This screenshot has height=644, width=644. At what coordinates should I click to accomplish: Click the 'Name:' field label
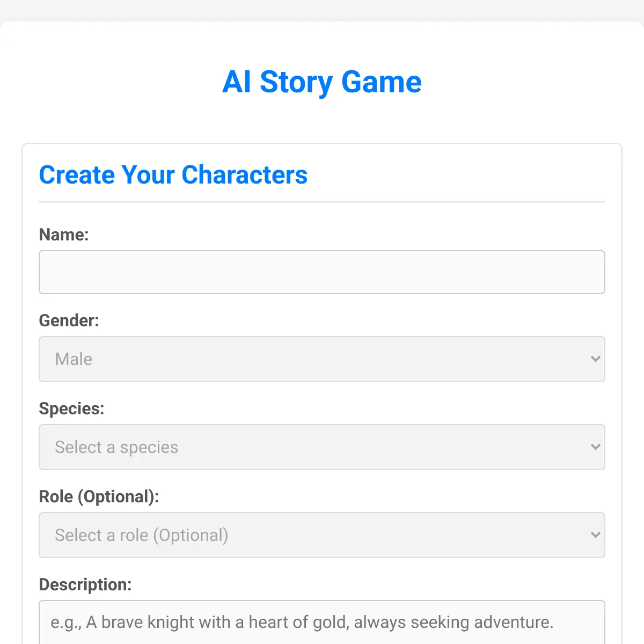(64, 235)
